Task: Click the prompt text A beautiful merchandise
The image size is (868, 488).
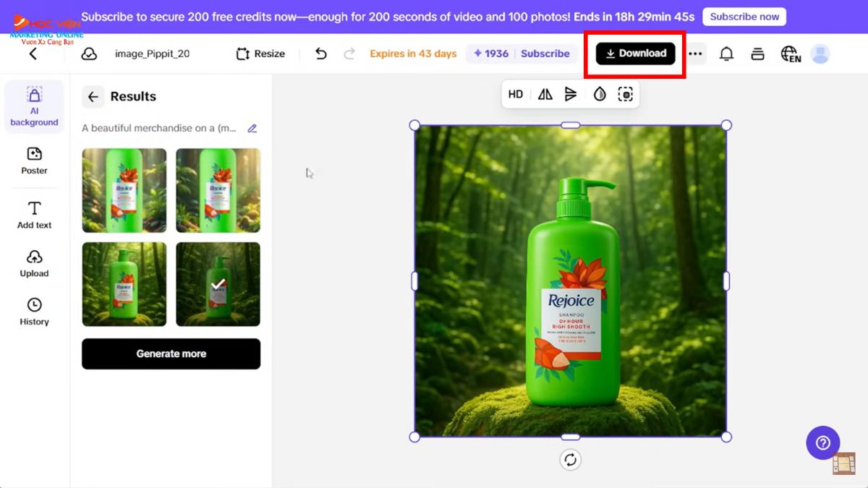Action: tap(159, 128)
